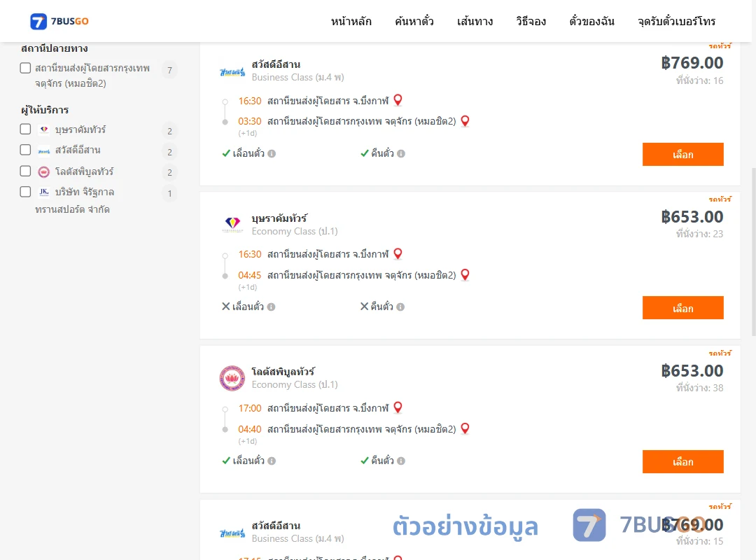Screen dimensions: 756x560
Task: Show คืนตั๋ว info for โลตัสพิบูลทัวร์ trip
Action: 401,461
